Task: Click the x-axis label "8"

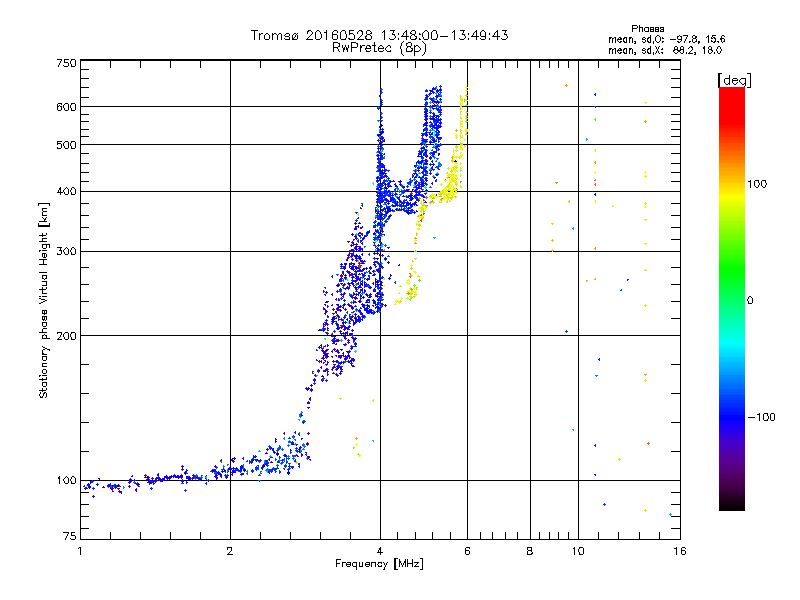Action: [x=530, y=551]
